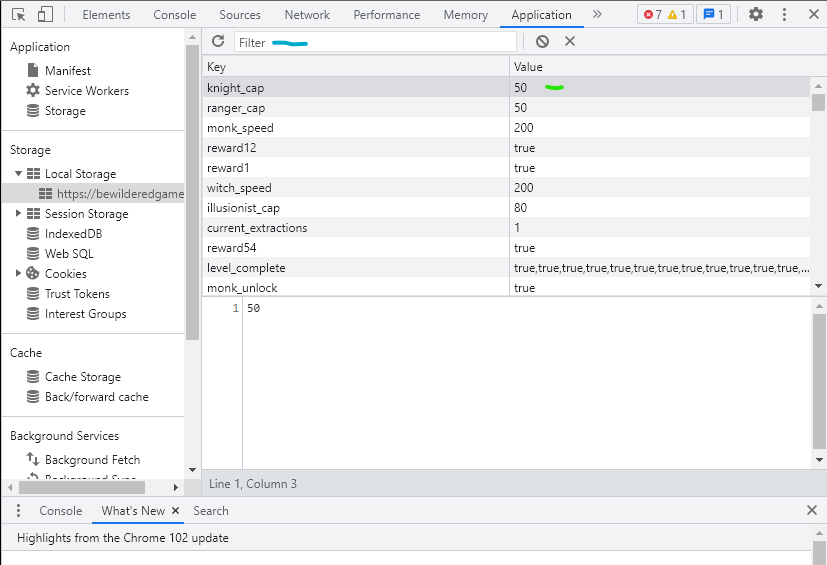This screenshot has width=827, height=565.
Task: Select the ranger_cap key
Action: pyautogui.click(x=236, y=108)
